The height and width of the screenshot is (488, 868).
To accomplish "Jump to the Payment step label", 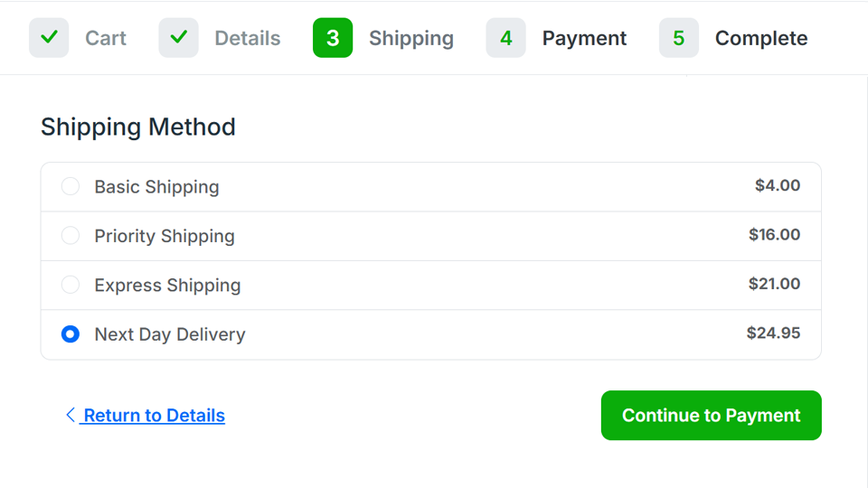I will (x=584, y=38).
